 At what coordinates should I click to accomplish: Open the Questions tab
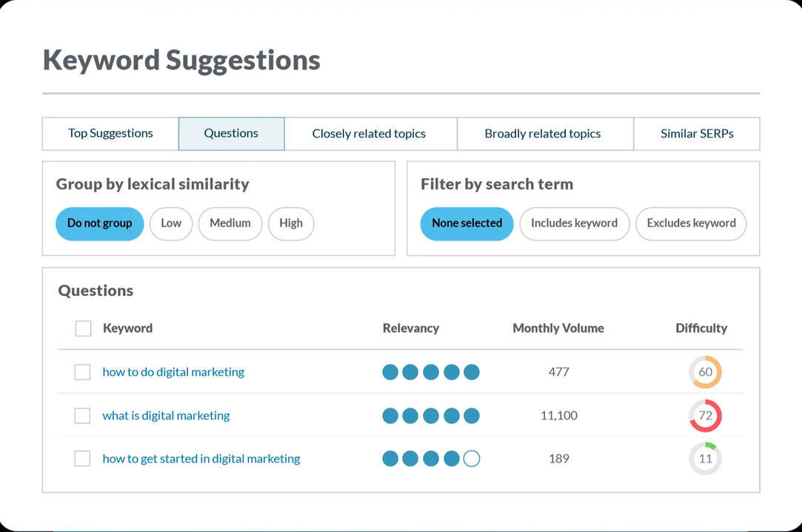tap(230, 133)
